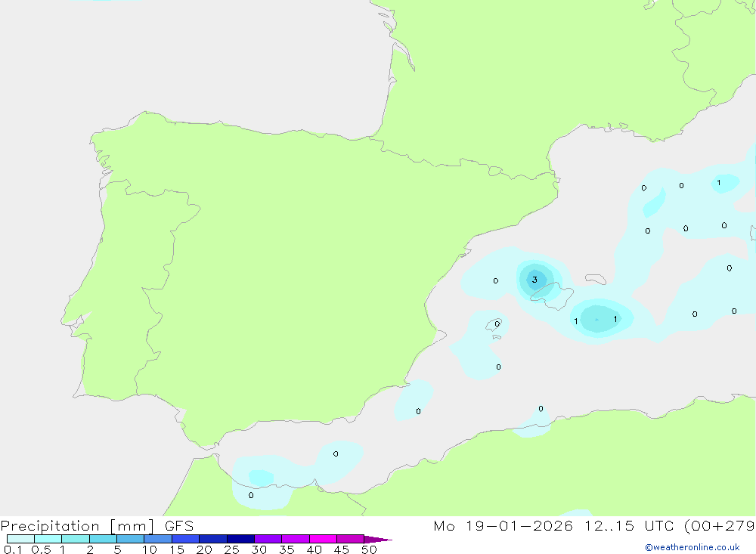The image size is (756, 554).
Task: Click the '25' legend scale label
Action: click(231, 549)
